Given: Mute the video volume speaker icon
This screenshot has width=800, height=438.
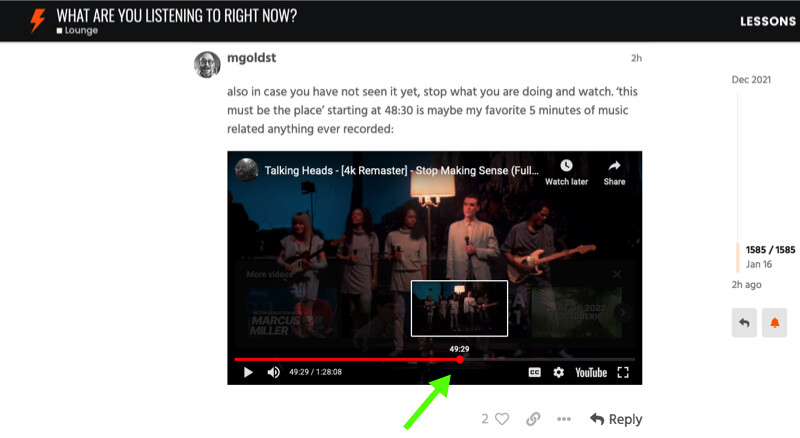Looking at the screenshot, I should 273,372.
